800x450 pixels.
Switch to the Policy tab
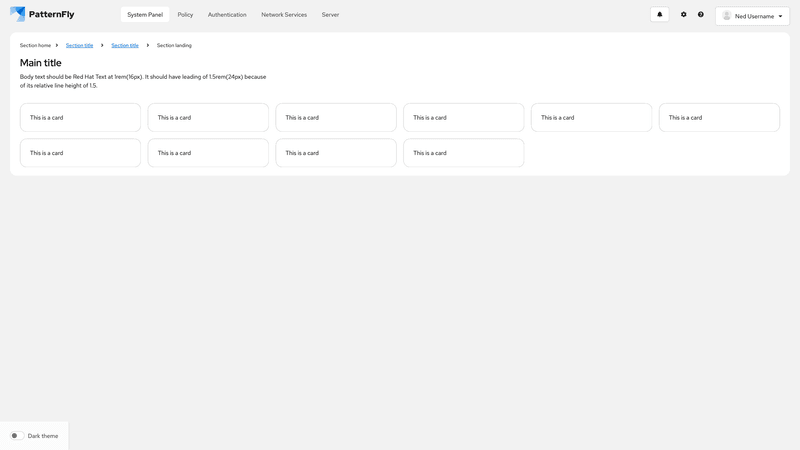click(185, 14)
